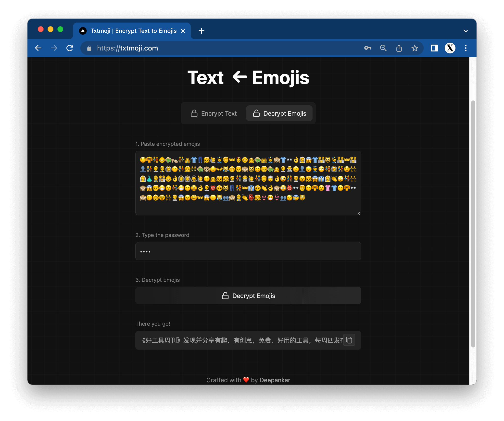The height and width of the screenshot is (421, 504).
Task: Open the Deepankar link in the footer
Action: click(275, 380)
